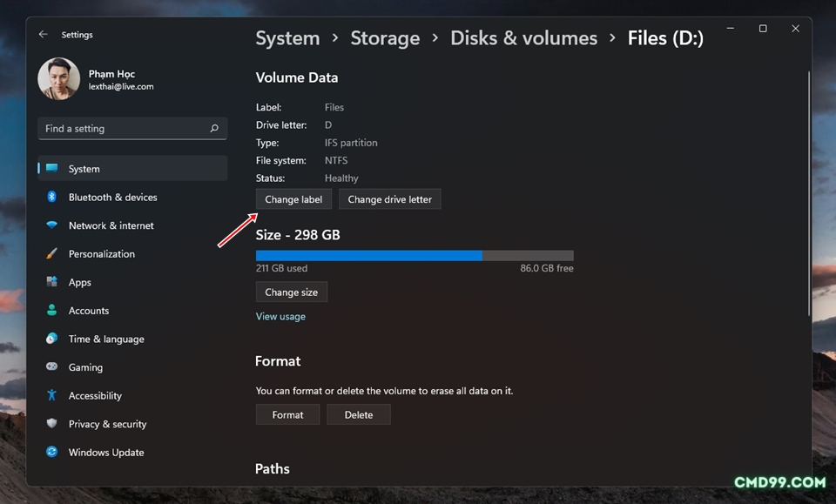This screenshot has width=836, height=504.
Task: Open the user profile picture
Action: tap(58, 79)
